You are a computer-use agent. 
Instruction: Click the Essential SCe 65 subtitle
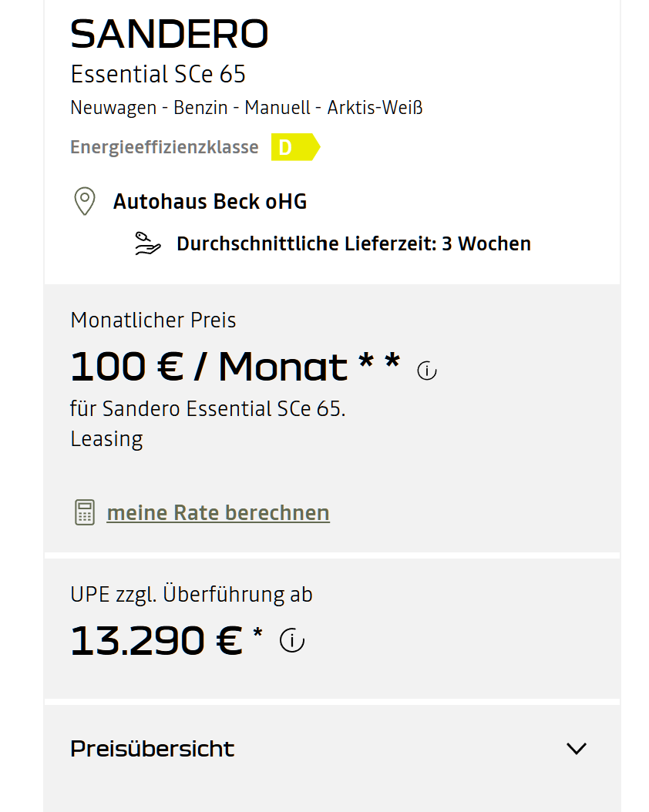pyautogui.click(x=158, y=75)
